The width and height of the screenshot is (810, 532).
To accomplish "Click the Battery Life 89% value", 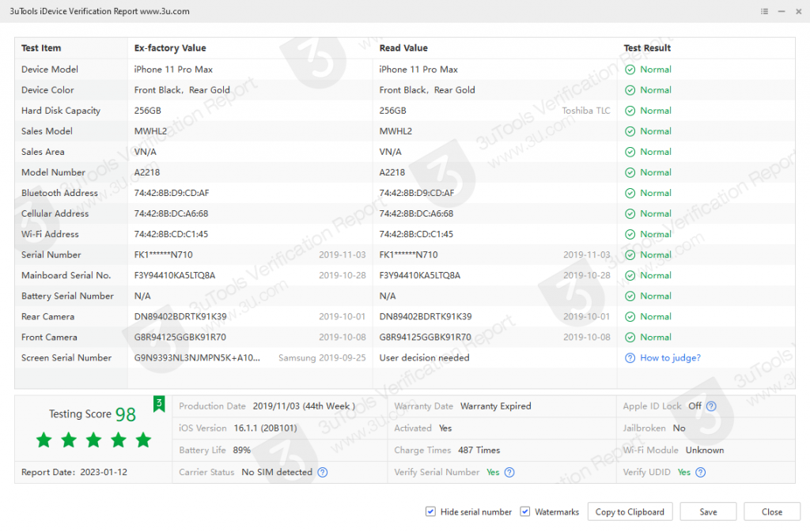I will (242, 450).
